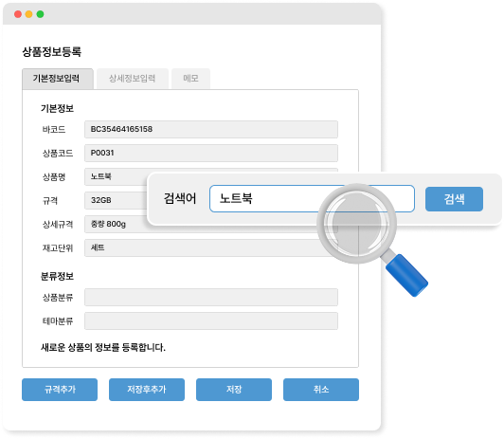Click the 분류정보 section heading
504x439 pixels.
pos(57,276)
